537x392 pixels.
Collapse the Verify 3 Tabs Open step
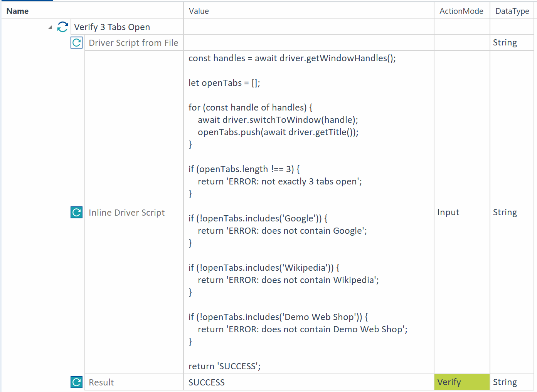[x=50, y=27]
